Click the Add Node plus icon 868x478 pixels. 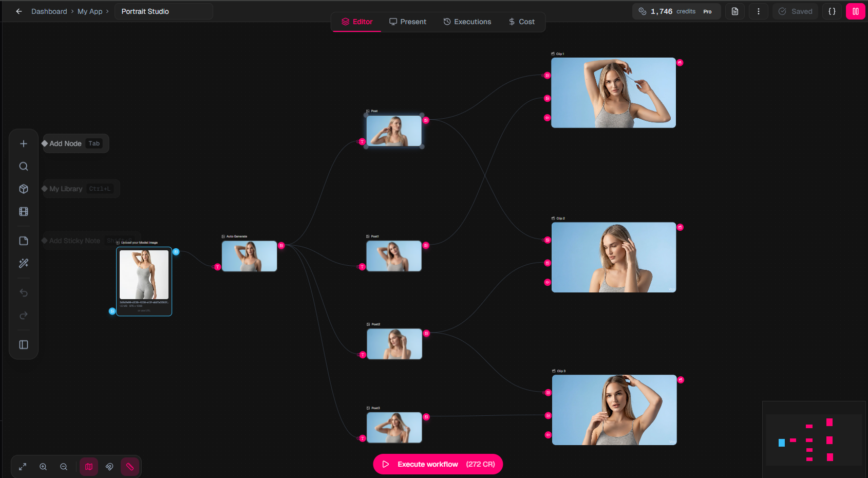[x=24, y=144]
